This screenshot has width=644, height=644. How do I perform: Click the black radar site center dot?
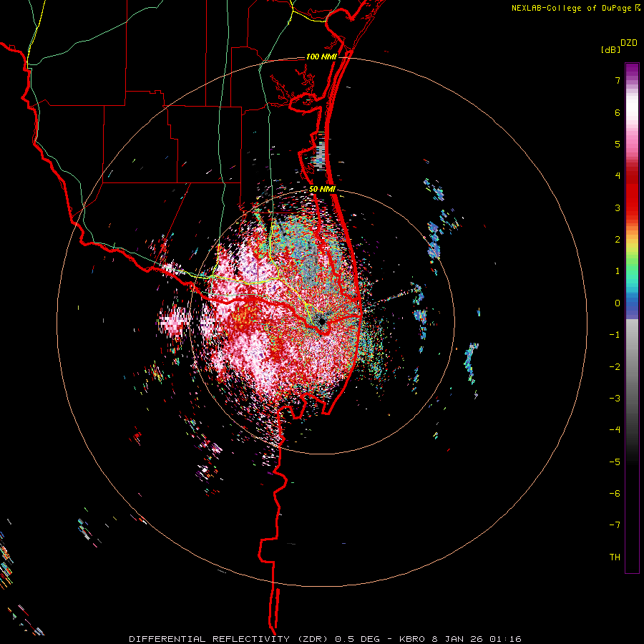click(x=321, y=321)
